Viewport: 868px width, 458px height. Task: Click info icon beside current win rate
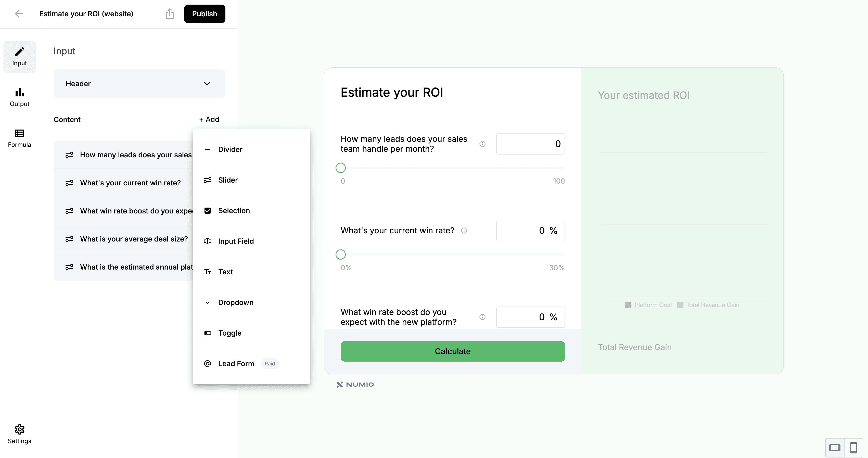464,231
